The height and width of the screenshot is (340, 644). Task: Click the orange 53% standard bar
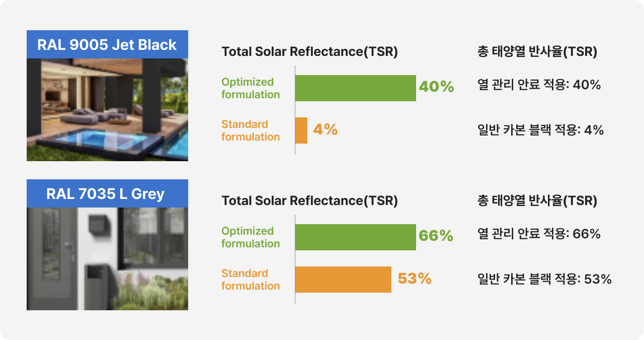coord(343,280)
